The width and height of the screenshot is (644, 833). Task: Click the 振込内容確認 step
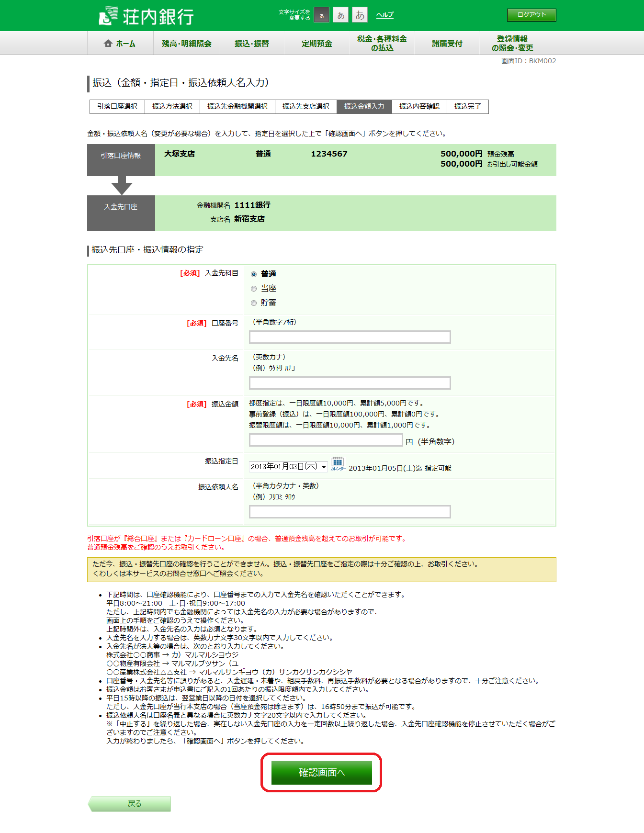click(x=419, y=106)
